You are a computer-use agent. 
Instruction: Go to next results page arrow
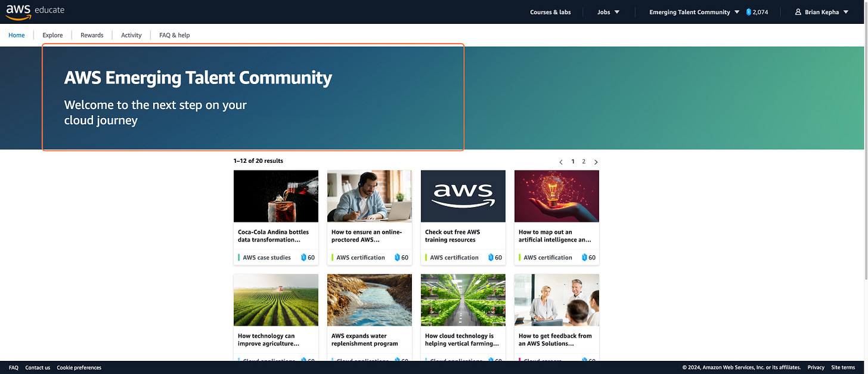tap(596, 162)
